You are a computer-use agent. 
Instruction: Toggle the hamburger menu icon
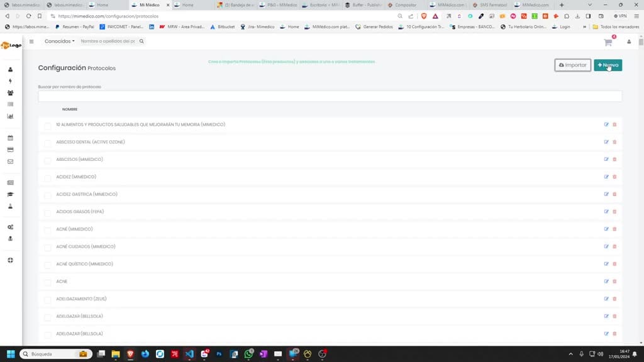pos(31,41)
